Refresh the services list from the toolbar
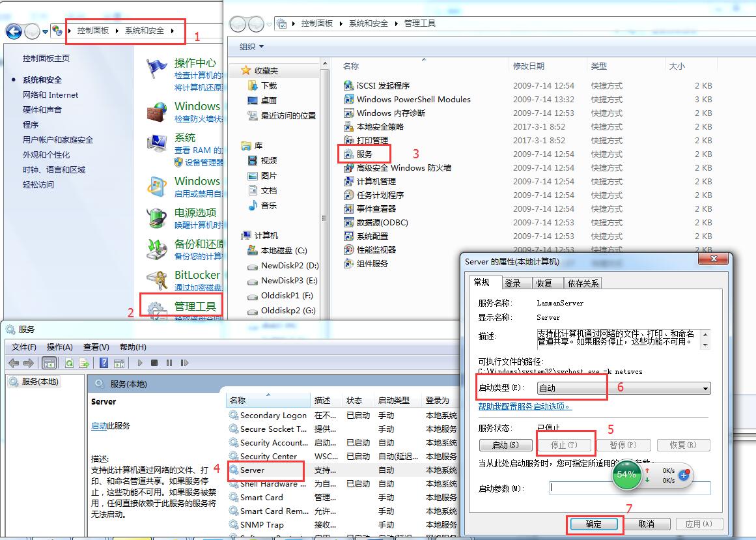756x540 pixels. (x=70, y=363)
